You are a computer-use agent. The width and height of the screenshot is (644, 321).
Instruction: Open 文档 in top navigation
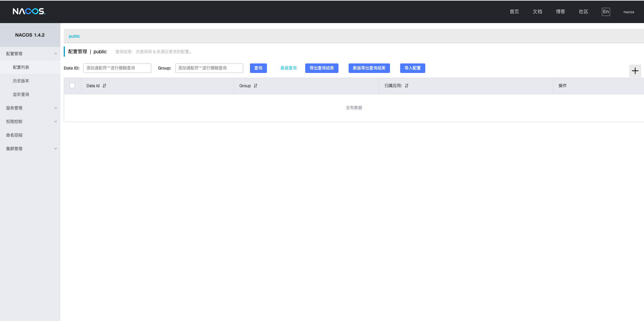(x=538, y=12)
